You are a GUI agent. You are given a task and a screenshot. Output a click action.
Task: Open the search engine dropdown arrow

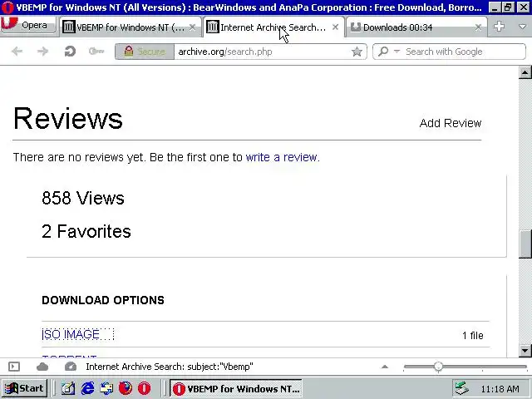397,52
